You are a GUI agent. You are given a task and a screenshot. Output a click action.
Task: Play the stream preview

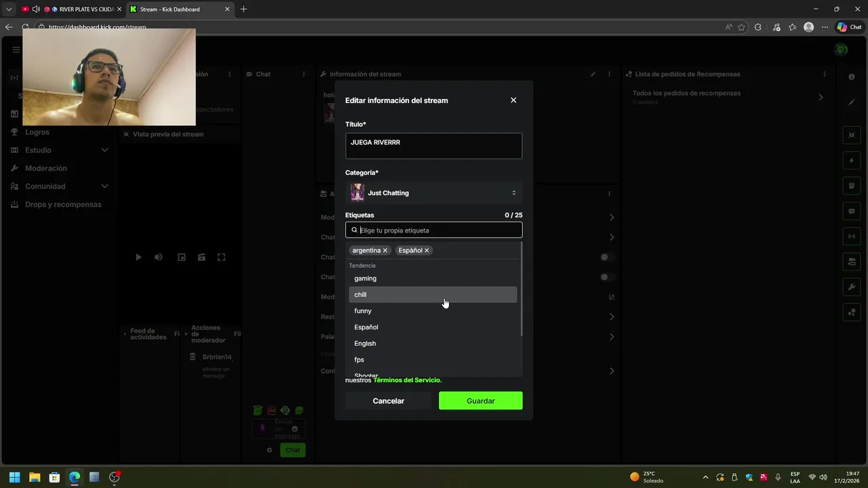[138, 258]
